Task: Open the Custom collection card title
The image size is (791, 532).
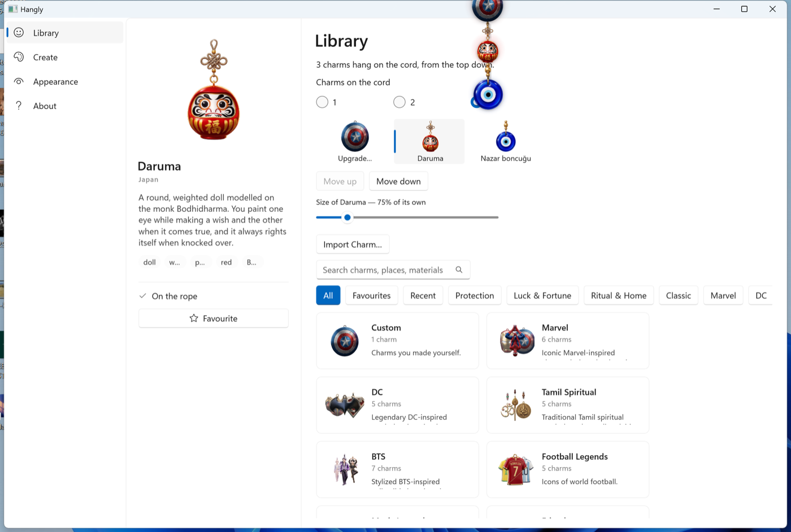Action: (x=386, y=328)
